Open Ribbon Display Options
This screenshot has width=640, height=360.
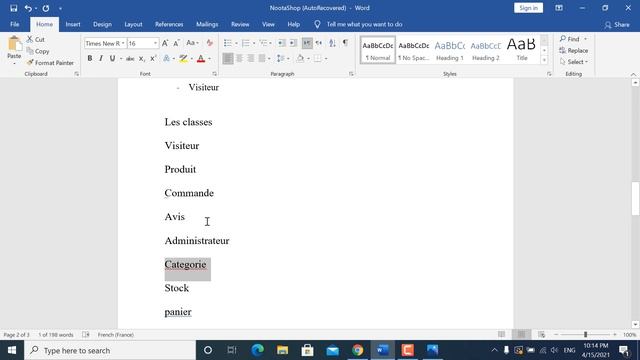(559, 8)
